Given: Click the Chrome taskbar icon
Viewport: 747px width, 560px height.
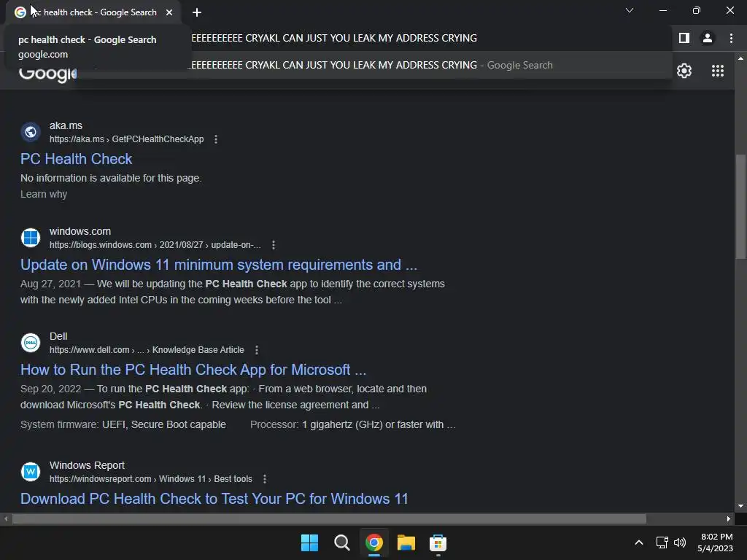Looking at the screenshot, I should (x=374, y=542).
